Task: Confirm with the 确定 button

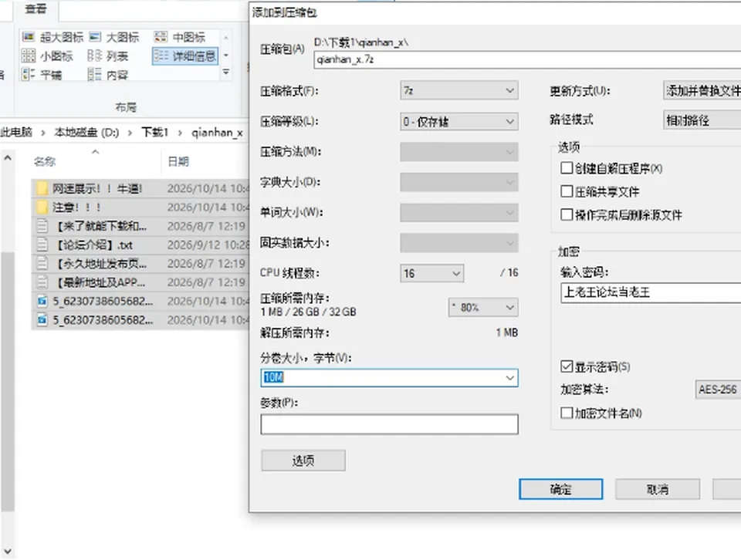Action: [560, 489]
